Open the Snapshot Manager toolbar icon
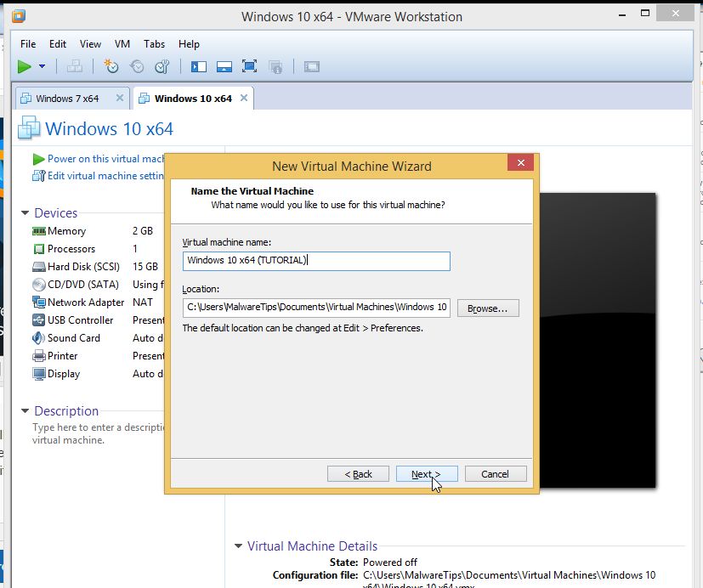 point(162,67)
